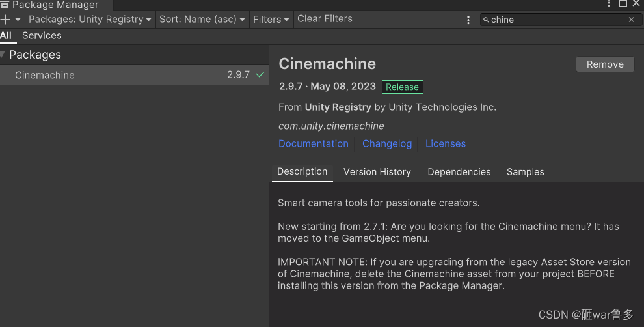Switch to the Version History tab
The width and height of the screenshot is (644, 327).
click(x=377, y=172)
